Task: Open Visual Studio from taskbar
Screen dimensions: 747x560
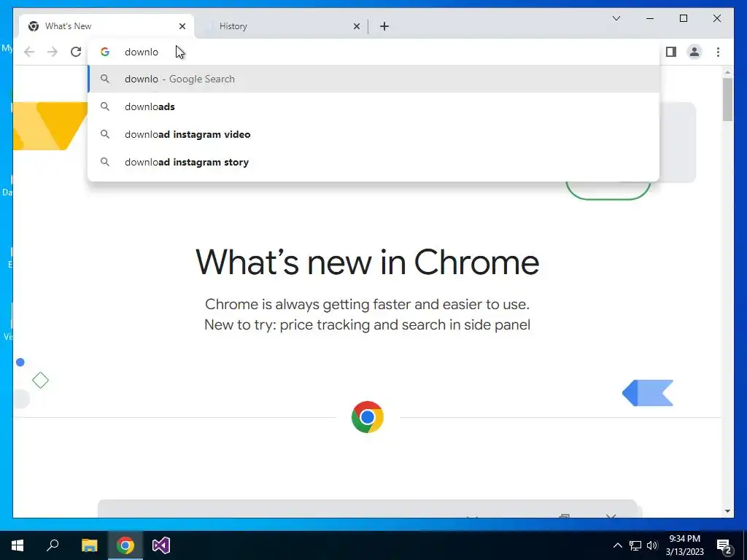Action: tap(161, 545)
